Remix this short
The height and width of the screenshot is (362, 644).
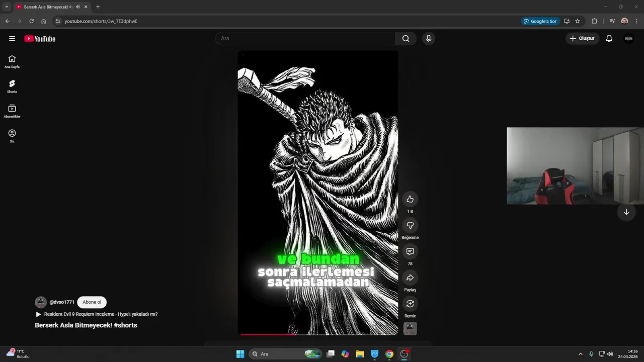(x=410, y=304)
